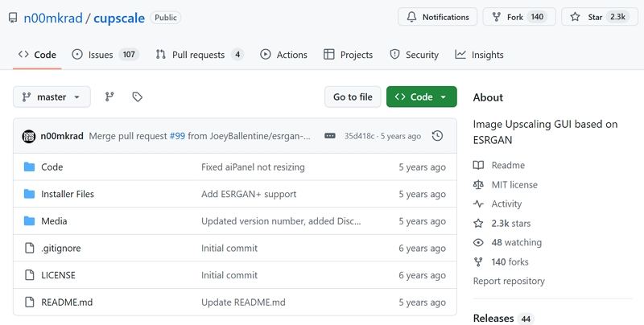644x325 pixels.
Task: Click the star icon beside 2.3k stars
Action: click(x=478, y=223)
